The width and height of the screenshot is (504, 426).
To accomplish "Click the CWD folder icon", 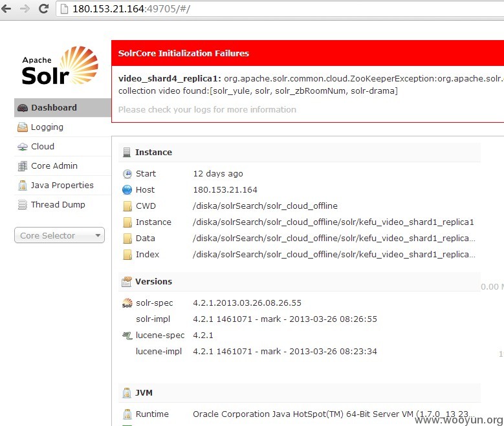I will pyautogui.click(x=127, y=206).
